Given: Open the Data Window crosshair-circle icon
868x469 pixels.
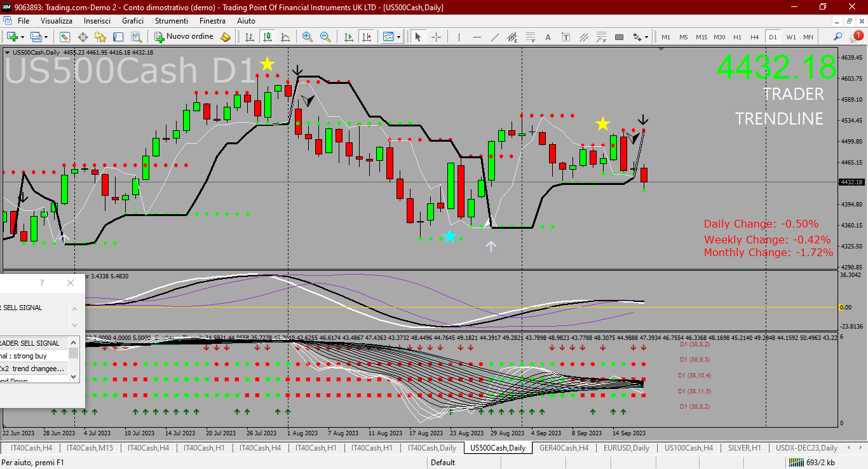Looking at the screenshot, I should coord(83,37).
